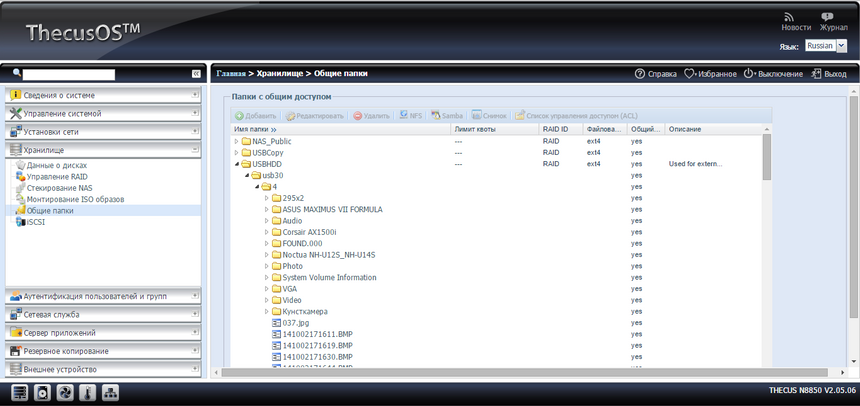The height and width of the screenshot is (406, 860).
Task: Expand the Audio folder node
Action: pyautogui.click(x=267, y=220)
